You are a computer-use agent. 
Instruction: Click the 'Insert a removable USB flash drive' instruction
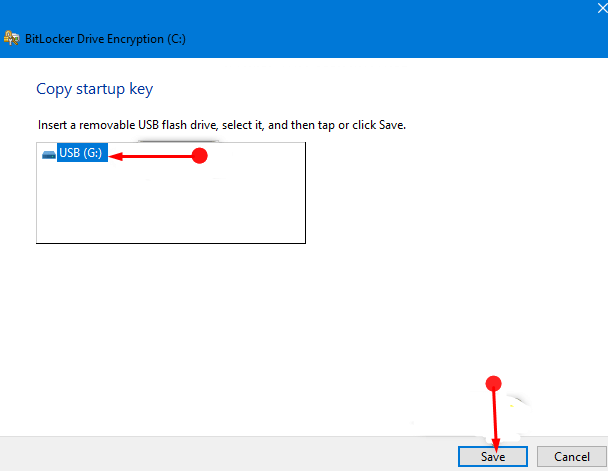pyautogui.click(x=222, y=125)
